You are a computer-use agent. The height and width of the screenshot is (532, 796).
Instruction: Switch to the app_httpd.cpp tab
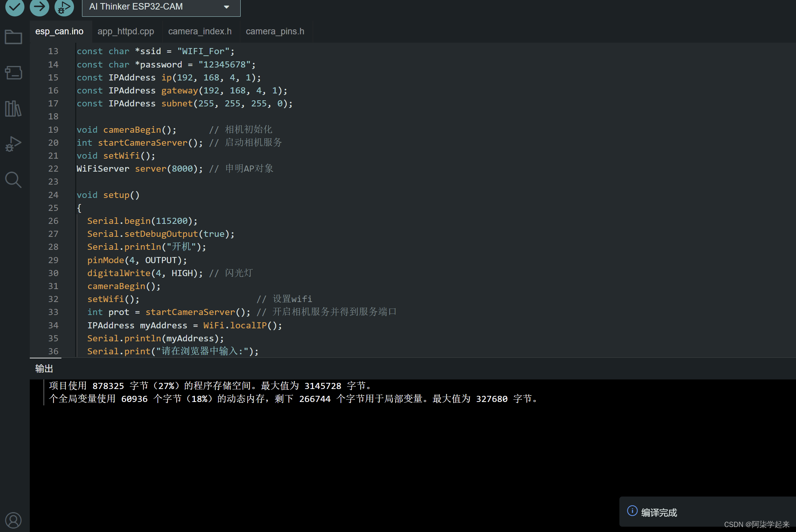pyautogui.click(x=125, y=31)
